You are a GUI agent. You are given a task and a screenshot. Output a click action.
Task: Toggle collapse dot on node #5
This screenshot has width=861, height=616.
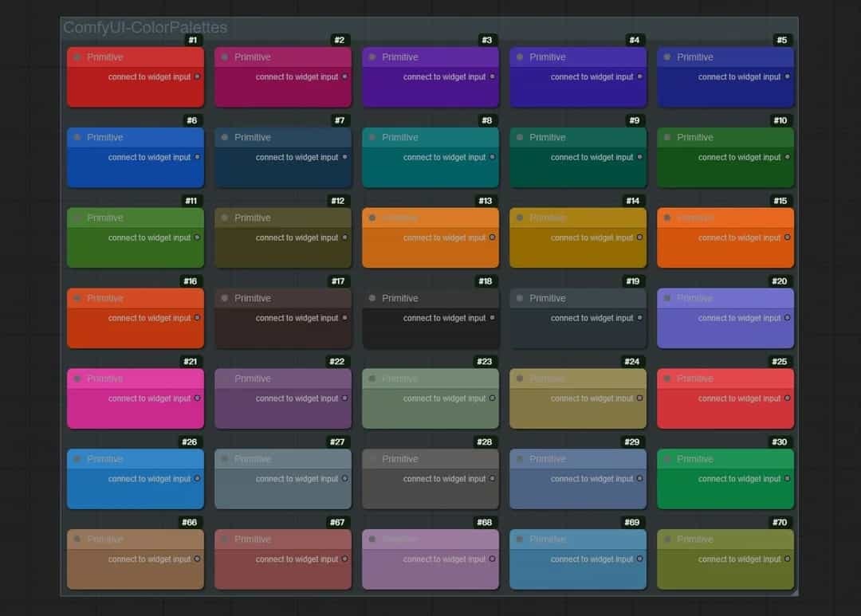click(667, 57)
